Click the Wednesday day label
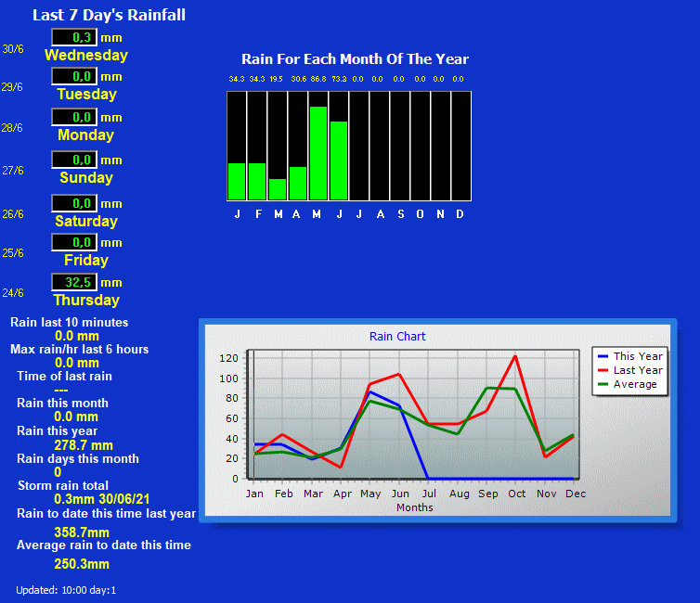The height and width of the screenshot is (603, 700). coord(86,56)
